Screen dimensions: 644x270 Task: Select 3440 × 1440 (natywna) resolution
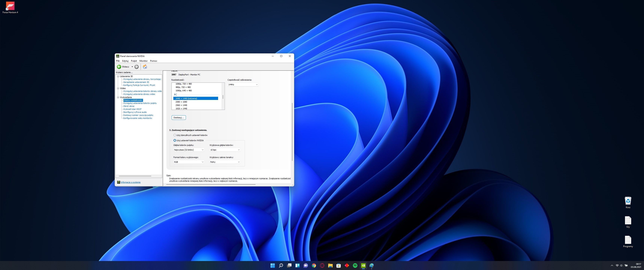point(195,98)
